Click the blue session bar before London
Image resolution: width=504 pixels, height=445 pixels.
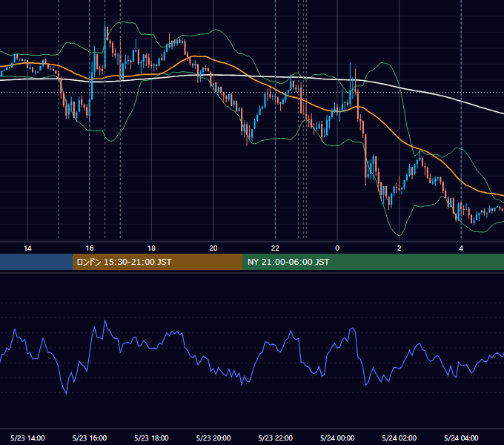[36, 262]
